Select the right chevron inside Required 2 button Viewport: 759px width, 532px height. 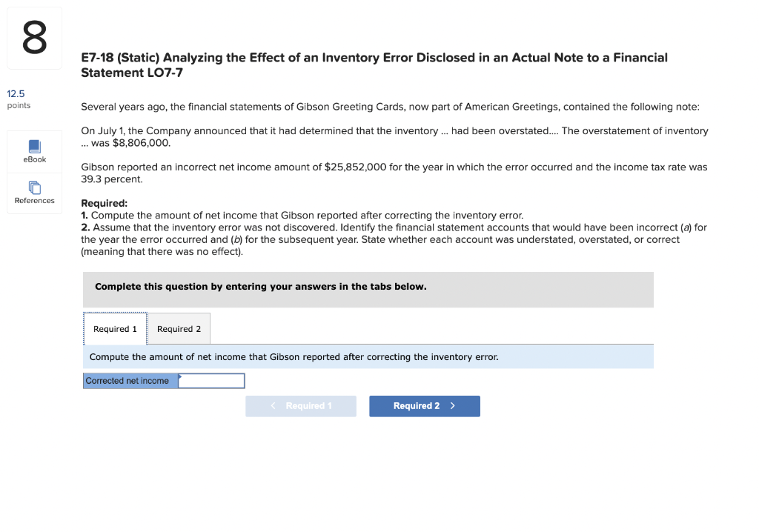[453, 406]
